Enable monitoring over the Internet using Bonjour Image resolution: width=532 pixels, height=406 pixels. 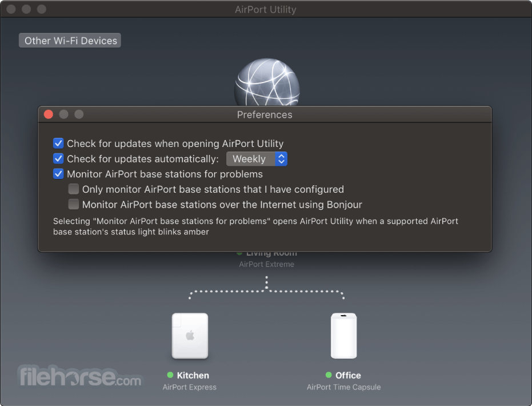click(x=74, y=204)
